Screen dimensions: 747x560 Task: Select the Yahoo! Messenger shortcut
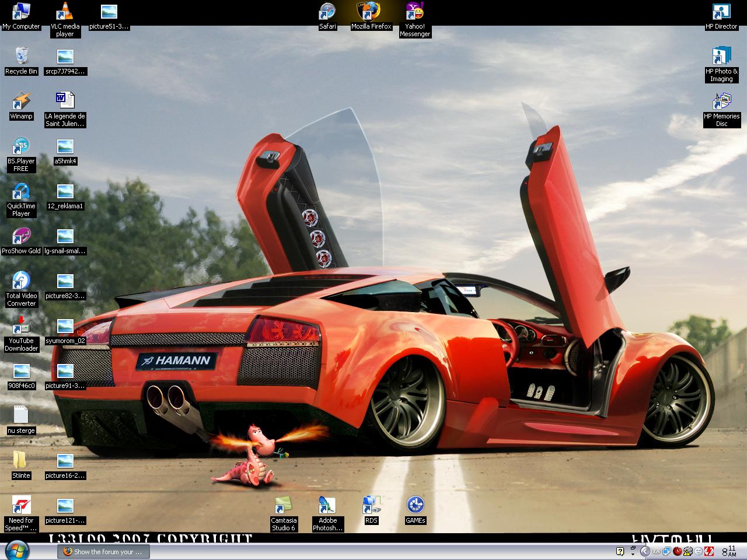tap(415, 20)
